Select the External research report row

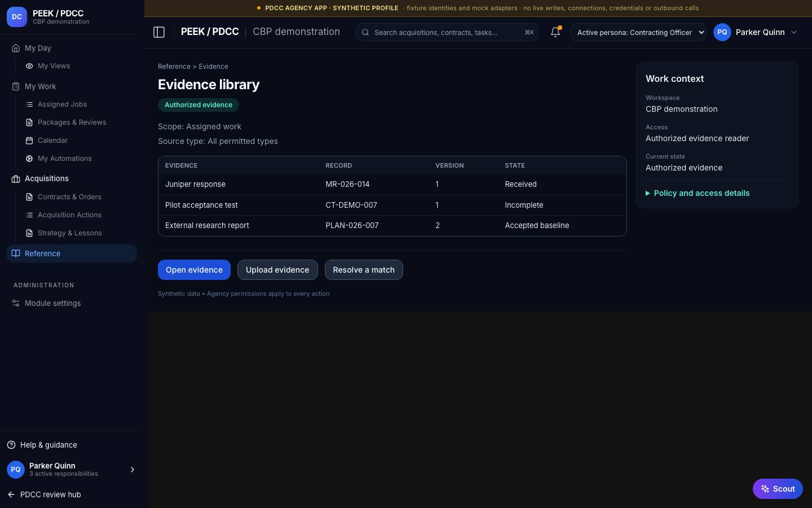coord(392,225)
